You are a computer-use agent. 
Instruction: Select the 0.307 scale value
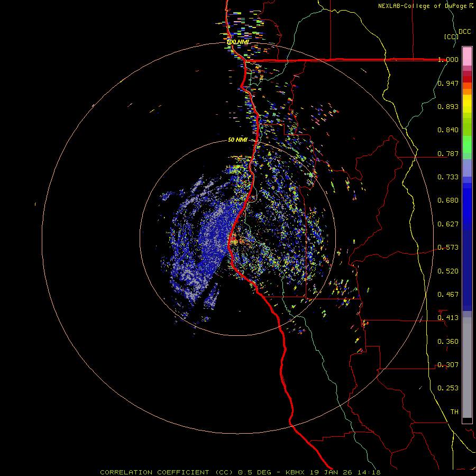click(x=448, y=365)
